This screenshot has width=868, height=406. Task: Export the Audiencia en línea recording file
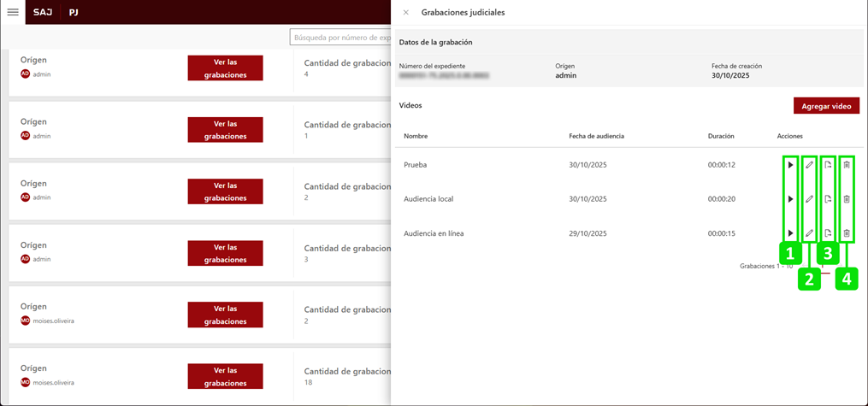tap(828, 233)
